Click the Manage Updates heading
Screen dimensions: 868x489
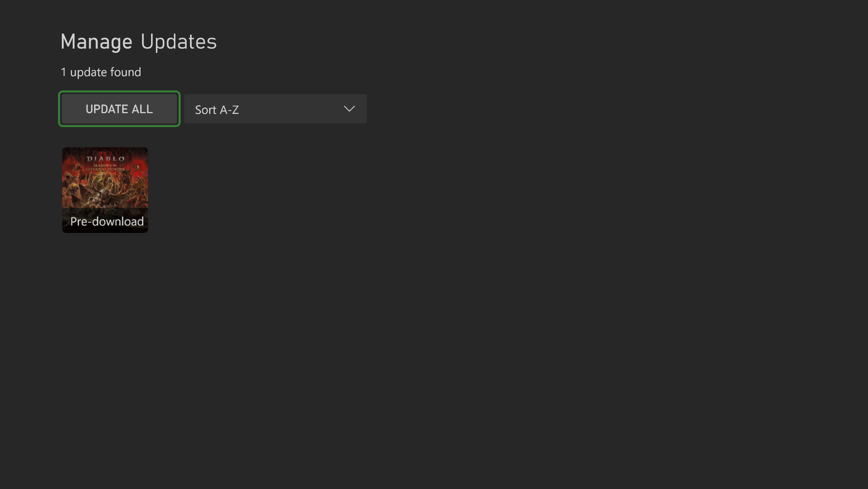pos(138,42)
